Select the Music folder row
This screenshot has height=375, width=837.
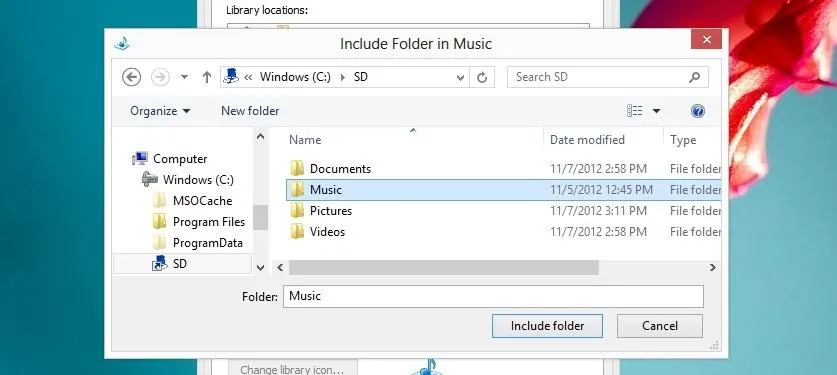[503, 190]
